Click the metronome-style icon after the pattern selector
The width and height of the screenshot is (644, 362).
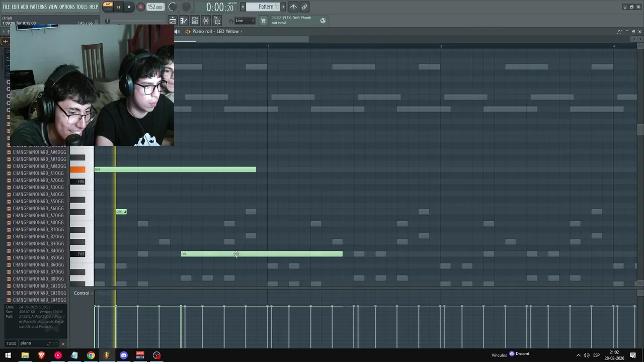[x=293, y=7]
